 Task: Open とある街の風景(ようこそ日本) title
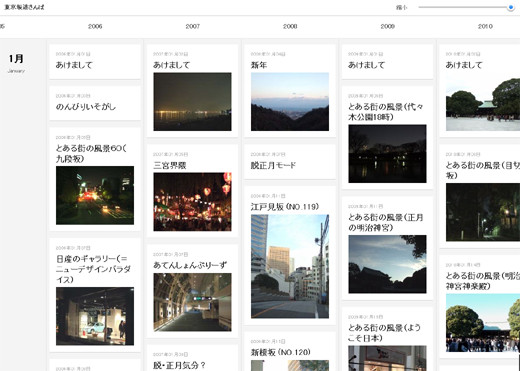(x=384, y=333)
